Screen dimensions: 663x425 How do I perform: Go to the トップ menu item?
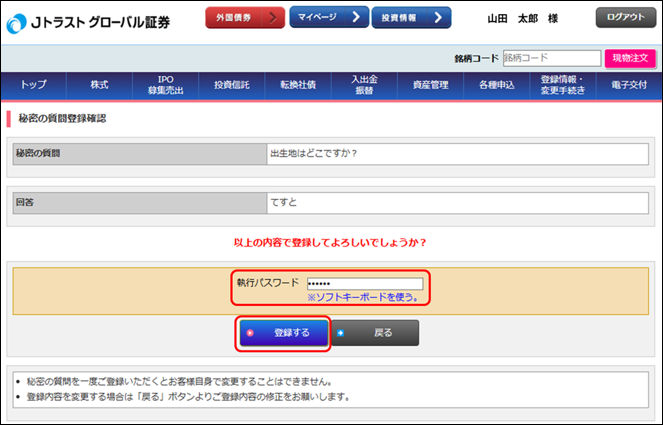click(34, 85)
